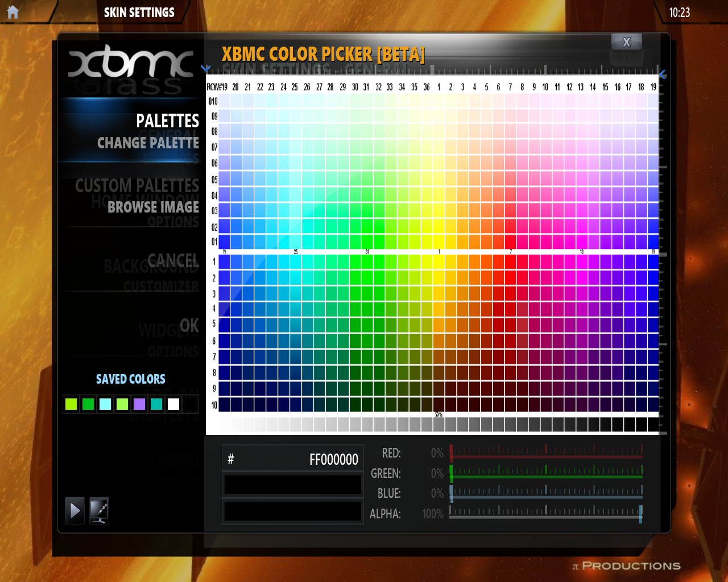The width and height of the screenshot is (728, 582).
Task: Click the blue arrow marker at the grid's top-right corner
Action: [663, 74]
